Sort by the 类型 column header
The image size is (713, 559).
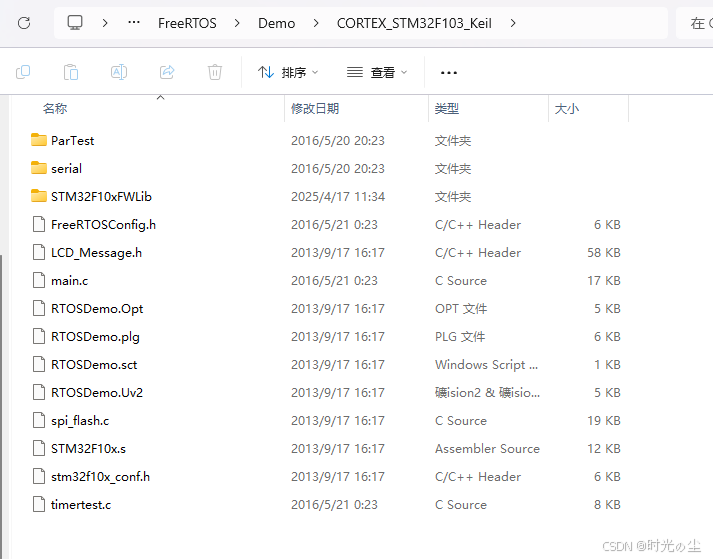447,109
